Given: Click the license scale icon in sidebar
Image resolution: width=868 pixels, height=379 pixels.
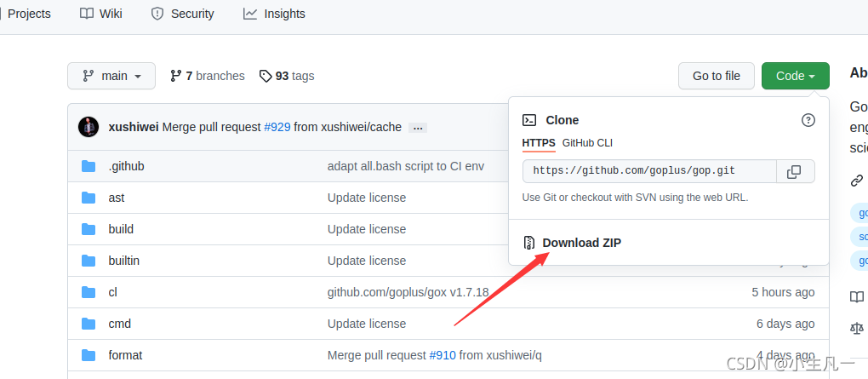Looking at the screenshot, I should tap(857, 329).
